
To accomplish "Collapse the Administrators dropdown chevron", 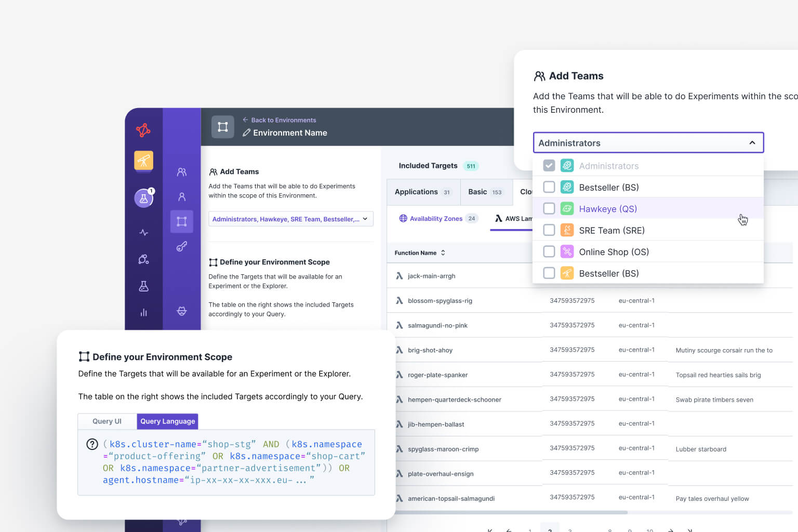I will click(752, 143).
